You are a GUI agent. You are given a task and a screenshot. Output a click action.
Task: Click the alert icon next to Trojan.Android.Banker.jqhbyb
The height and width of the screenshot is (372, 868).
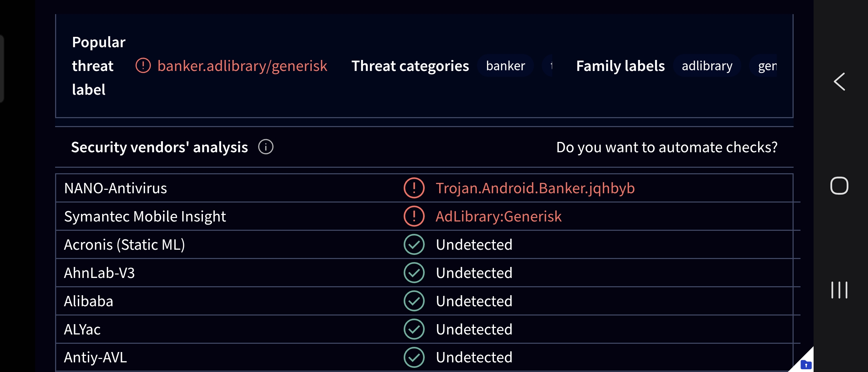pyautogui.click(x=414, y=188)
